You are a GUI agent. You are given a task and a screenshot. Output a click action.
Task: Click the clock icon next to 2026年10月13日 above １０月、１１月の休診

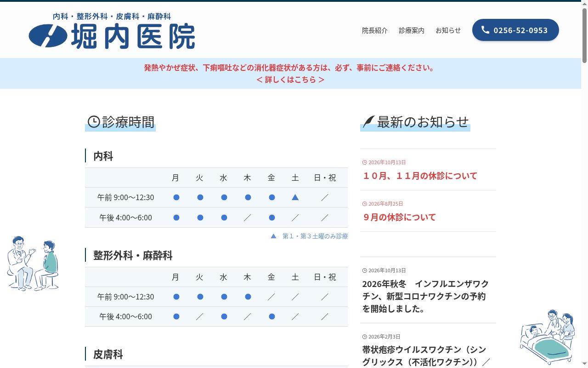[365, 162]
